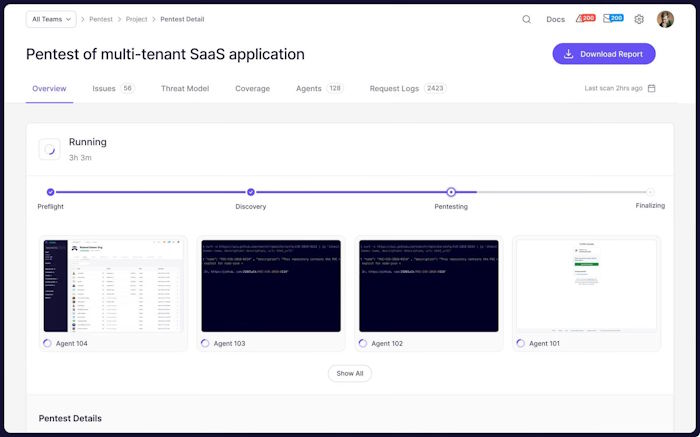
Task: Select the Overview tab
Action: tap(49, 88)
